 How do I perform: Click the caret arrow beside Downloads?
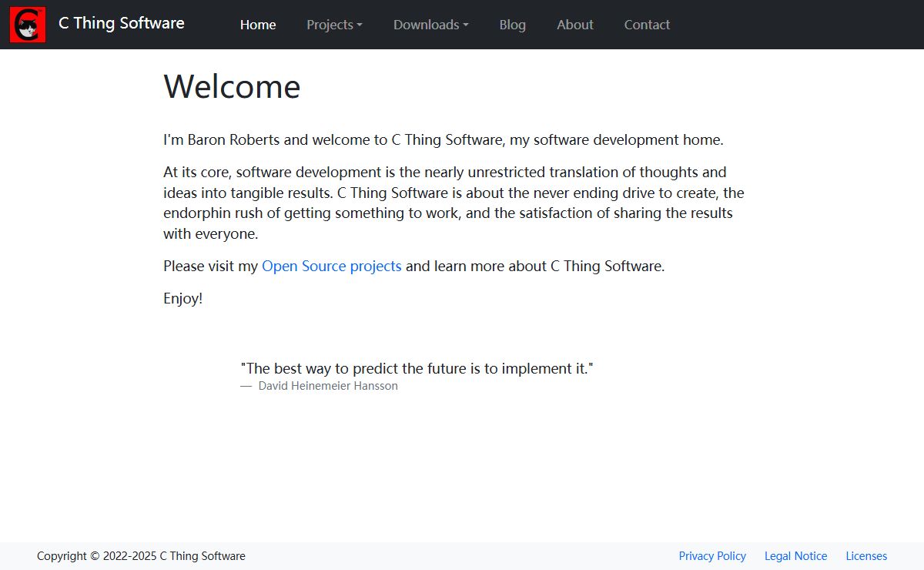tap(465, 25)
